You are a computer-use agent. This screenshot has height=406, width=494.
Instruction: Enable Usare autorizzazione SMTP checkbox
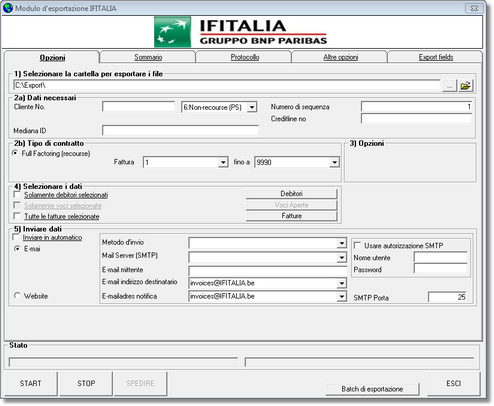click(x=357, y=246)
